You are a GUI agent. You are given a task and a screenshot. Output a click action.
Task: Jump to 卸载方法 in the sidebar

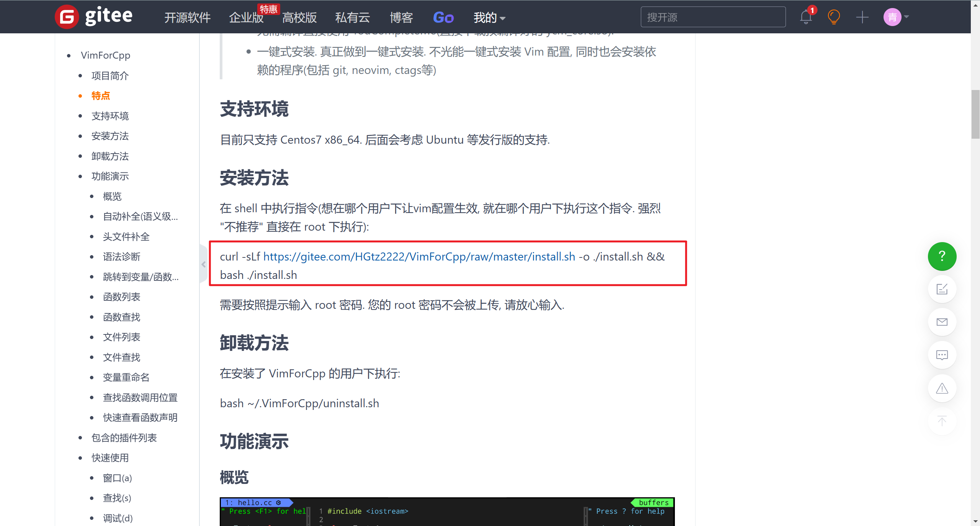pyautogui.click(x=110, y=156)
